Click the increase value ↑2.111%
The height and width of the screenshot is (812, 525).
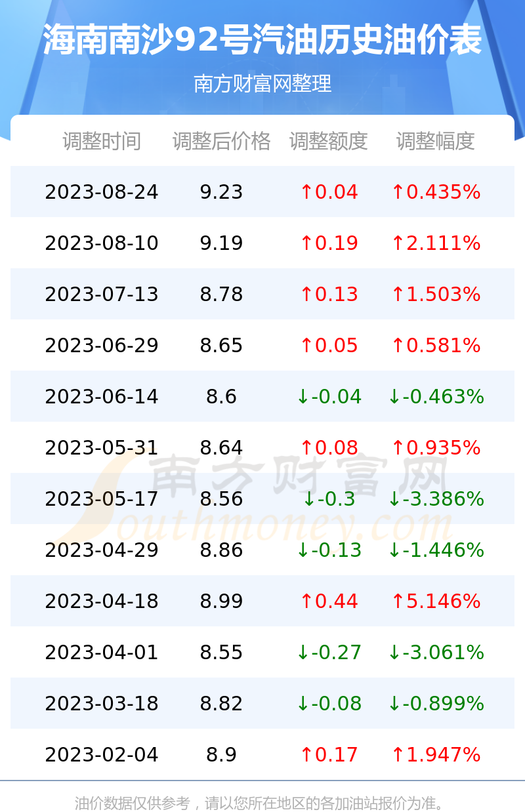(x=436, y=243)
